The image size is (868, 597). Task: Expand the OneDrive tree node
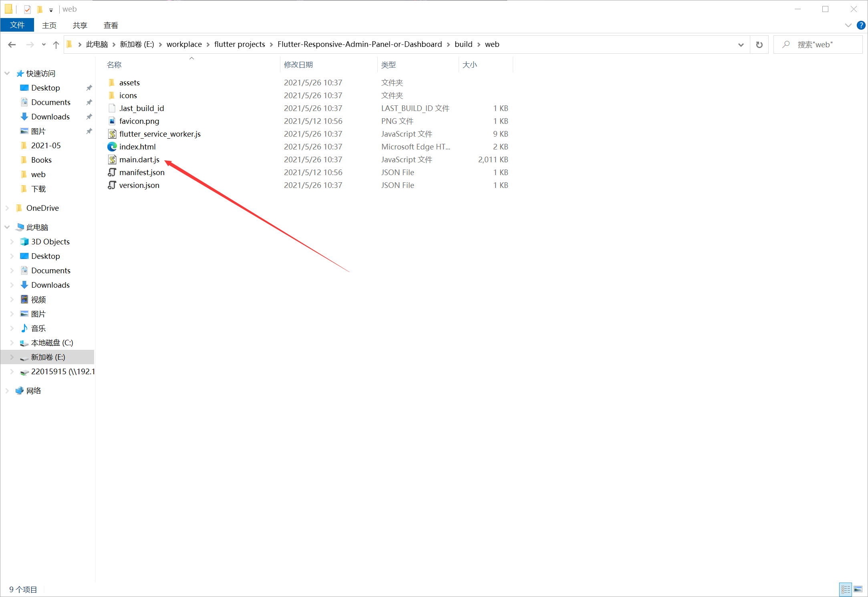[7, 208]
